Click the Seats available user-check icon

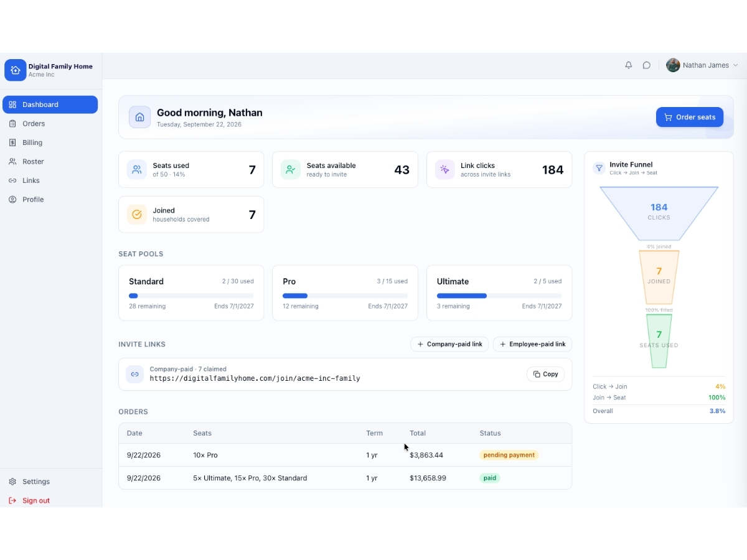click(x=291, y=170)
